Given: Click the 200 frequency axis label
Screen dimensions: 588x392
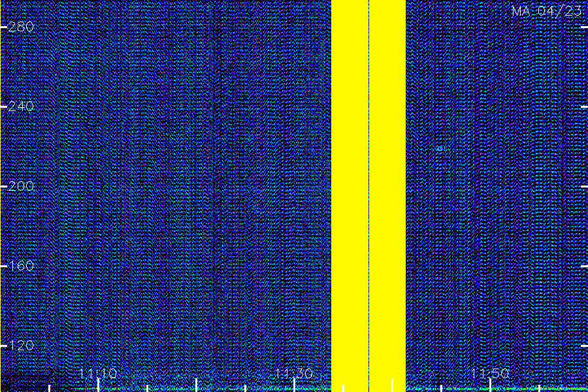Looking at the screenshot, I should 21,186.
